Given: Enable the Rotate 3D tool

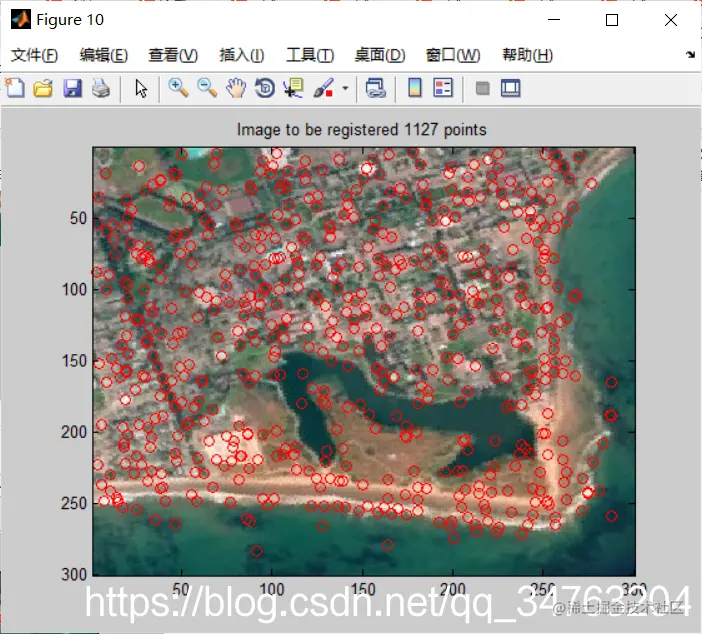Looking at the screenshot, I should [x=265, y=88].
